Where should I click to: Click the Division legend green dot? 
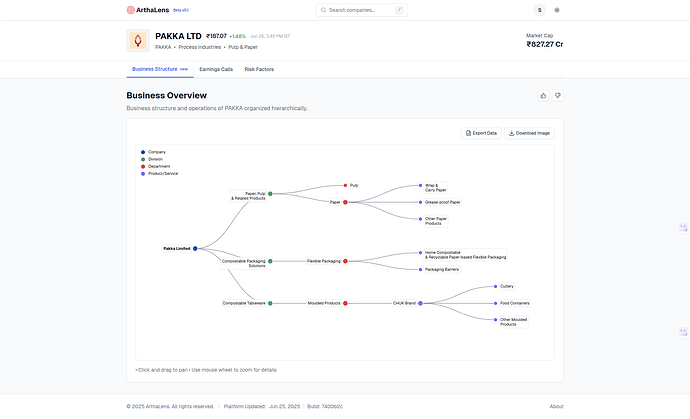coord(143,159)
